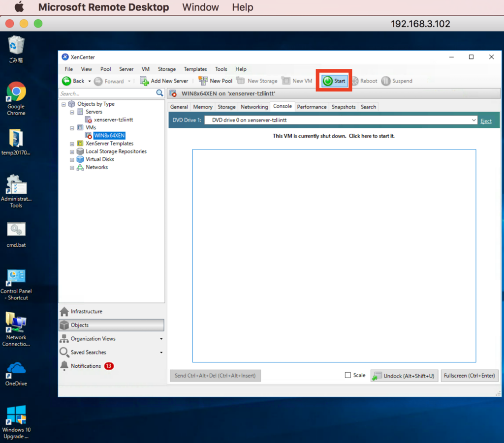This screenshot has height=443, width=504.
Task: Collapse the VMs tree node
Action: (x=72, y=128)
